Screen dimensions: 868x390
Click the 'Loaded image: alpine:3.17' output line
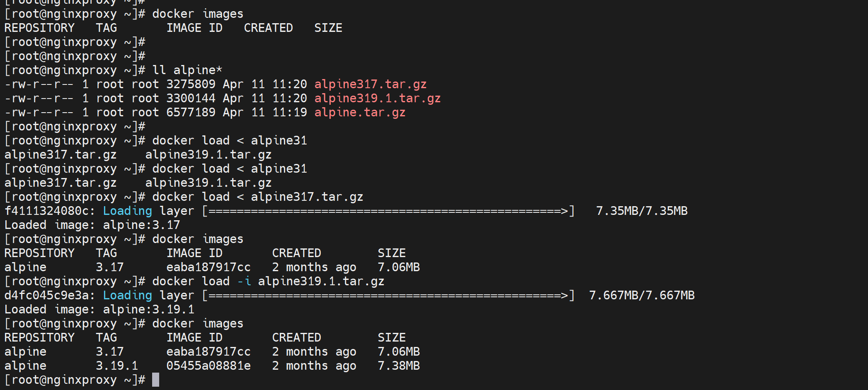(x=92, y=225)
